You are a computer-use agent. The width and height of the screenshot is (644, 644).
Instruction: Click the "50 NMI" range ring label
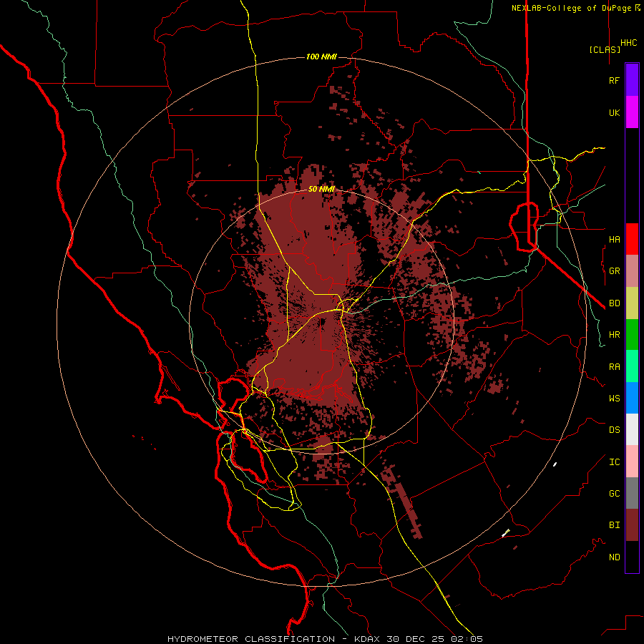pyautogui.click(x=321, y=189)
